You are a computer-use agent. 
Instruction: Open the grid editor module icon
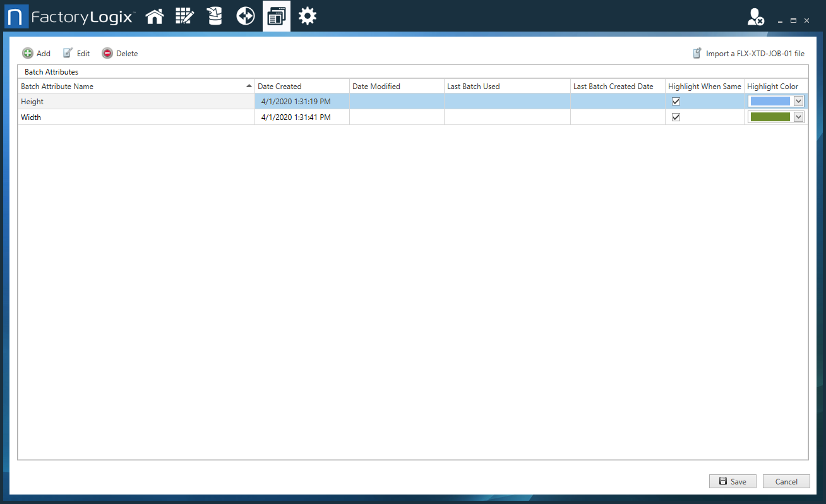[x=184, y=16]
